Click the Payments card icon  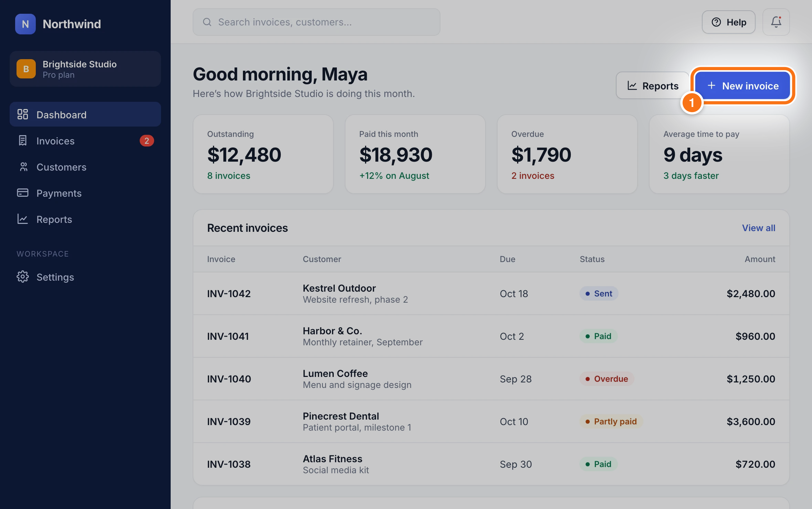23,193
